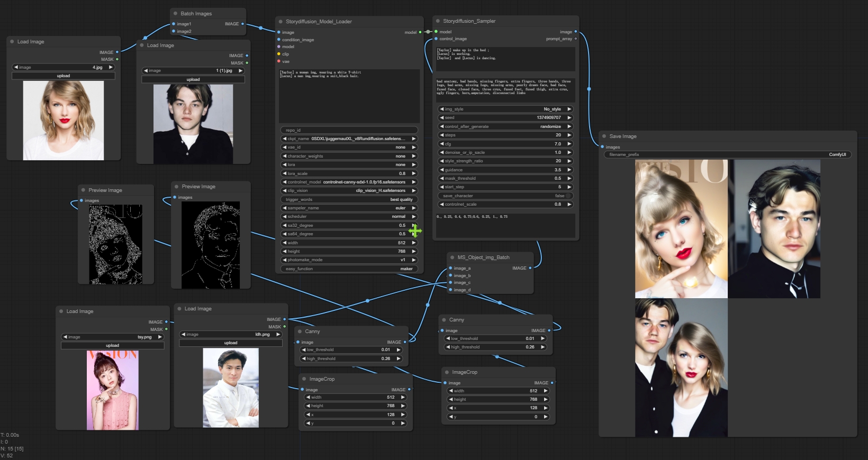Decrease the Model Loader height value of 768

point(285,251)
